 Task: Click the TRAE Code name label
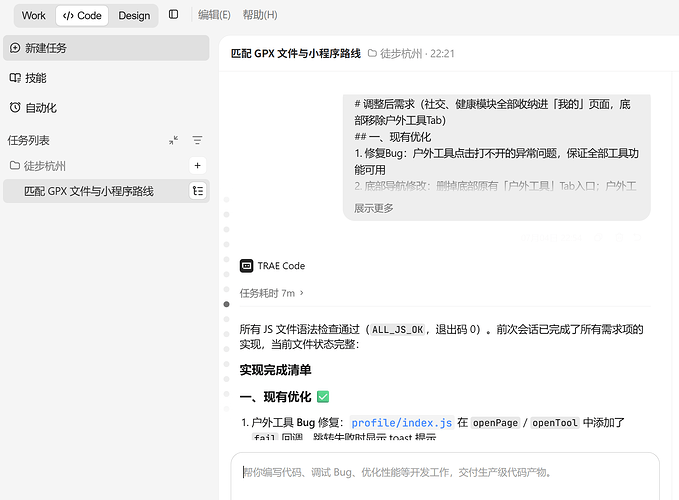(281, 266)
